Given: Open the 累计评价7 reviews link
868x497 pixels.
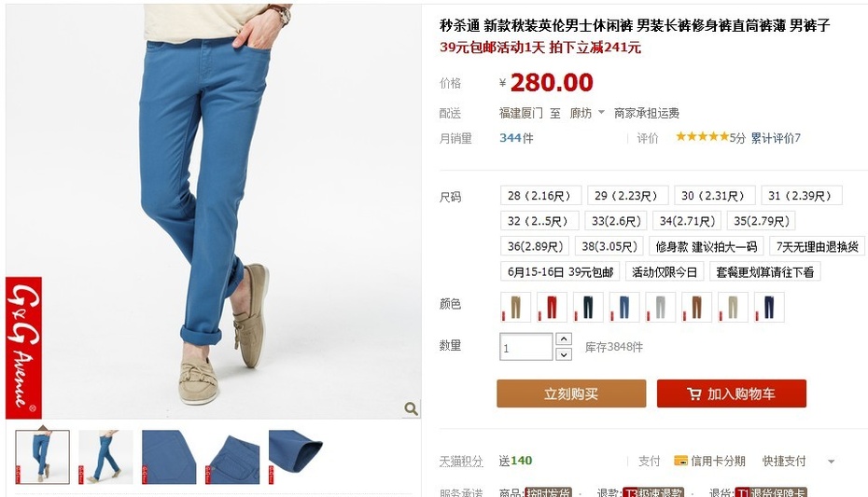Looking at the screenshot, I should point(776,138).
